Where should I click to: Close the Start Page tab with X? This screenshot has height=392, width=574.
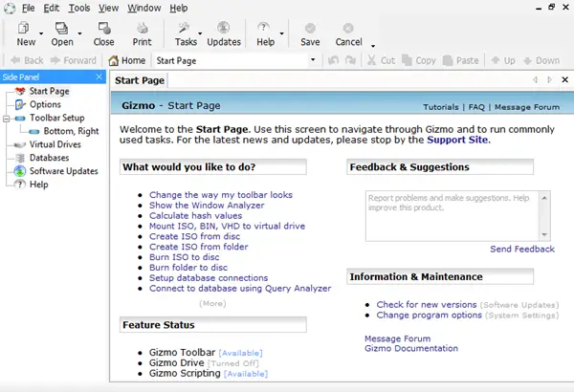pos(564,79)
